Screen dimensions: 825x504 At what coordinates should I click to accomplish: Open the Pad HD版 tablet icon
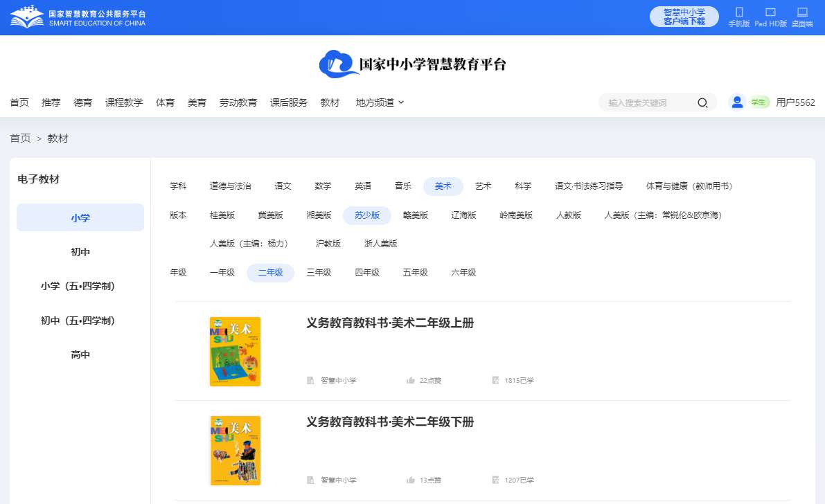point(770,17)
